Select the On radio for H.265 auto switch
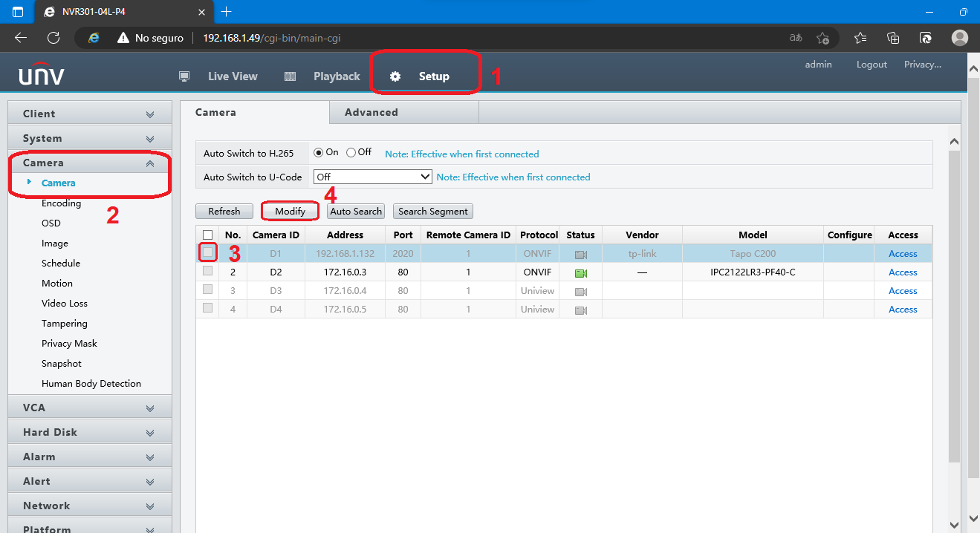This screenshot has height=533, width=980. pos(319,153)
